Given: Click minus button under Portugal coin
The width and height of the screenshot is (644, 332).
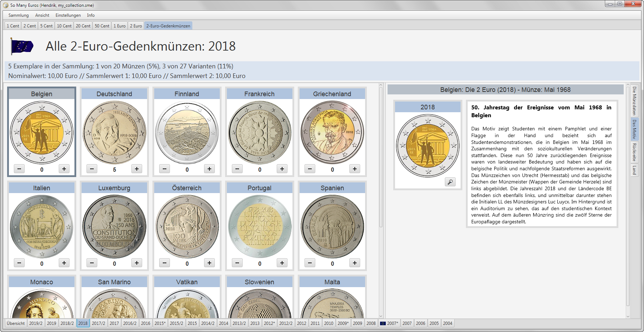Looking at the screenshot, I should click(237, 263).
